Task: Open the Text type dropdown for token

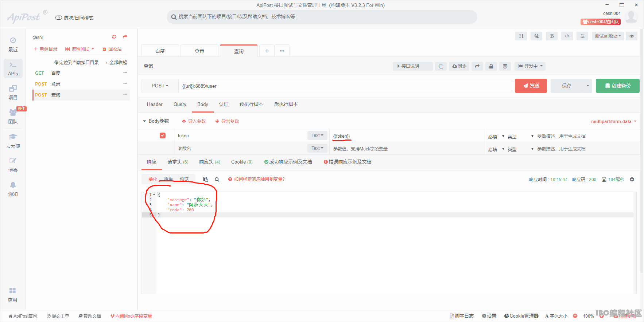Action: point(317,136)
